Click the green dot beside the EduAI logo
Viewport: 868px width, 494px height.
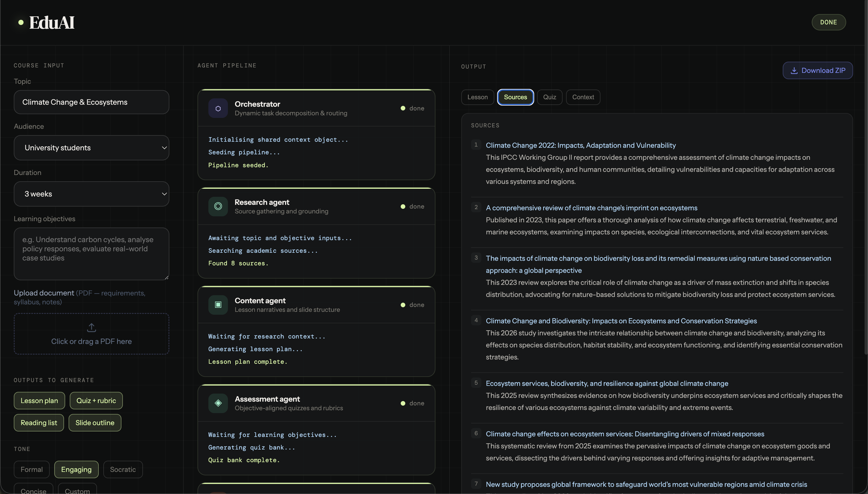coord(21,22)
